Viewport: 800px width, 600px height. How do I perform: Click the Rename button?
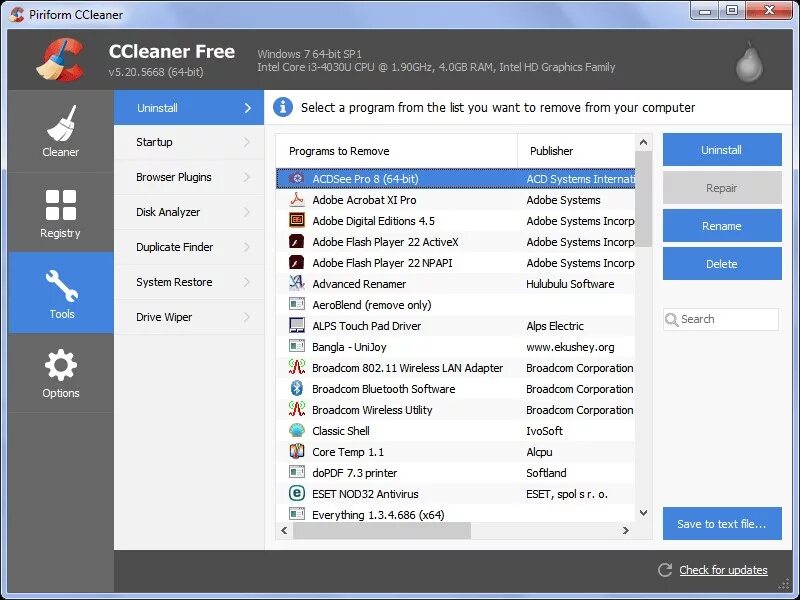click(x=722, y=226)
